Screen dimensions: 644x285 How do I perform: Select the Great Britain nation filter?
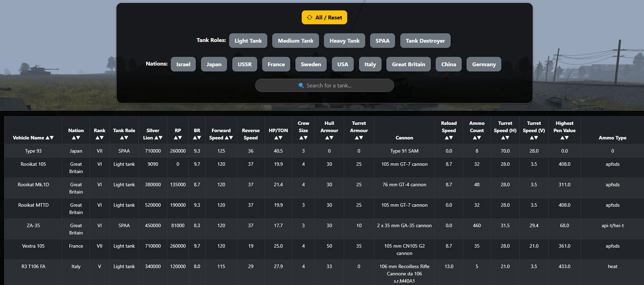pyautogui.click(x=408, y=64)
